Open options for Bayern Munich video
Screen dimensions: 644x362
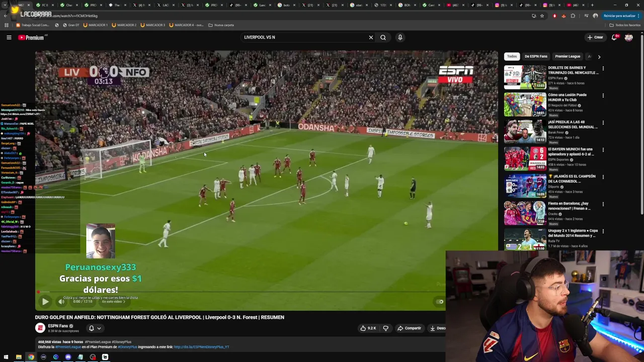tap(603, 150)
